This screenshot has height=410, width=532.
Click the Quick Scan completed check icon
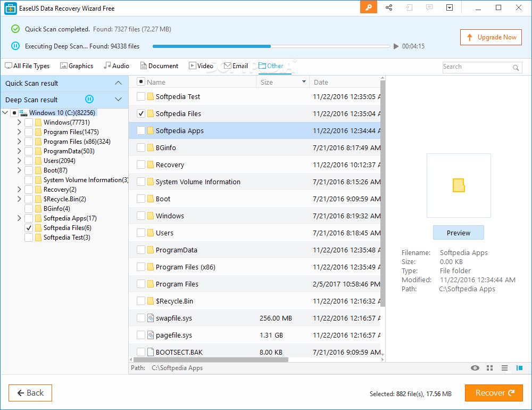(x=15, y=29)
